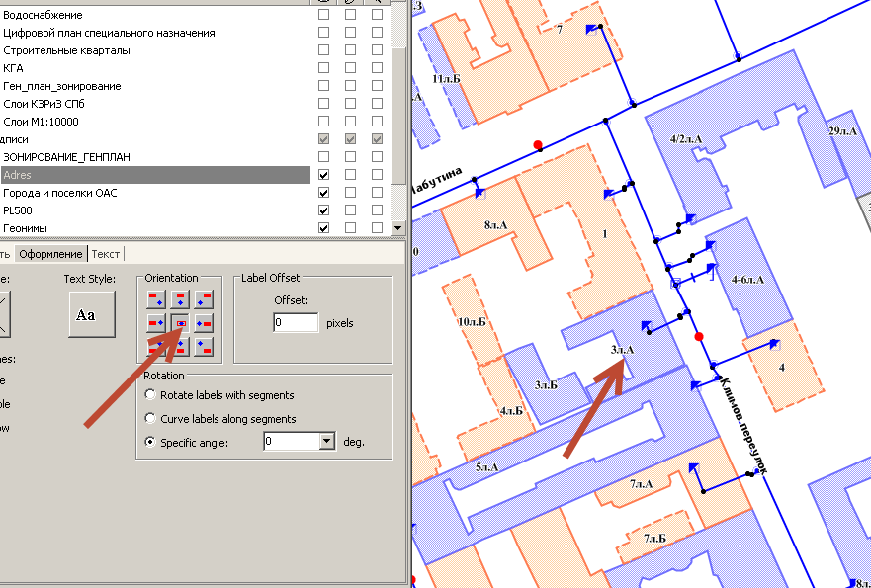Viewport: 871px width, 588px height.
Task: Open the Оформление tab
Action: click(x=50, y=254)
